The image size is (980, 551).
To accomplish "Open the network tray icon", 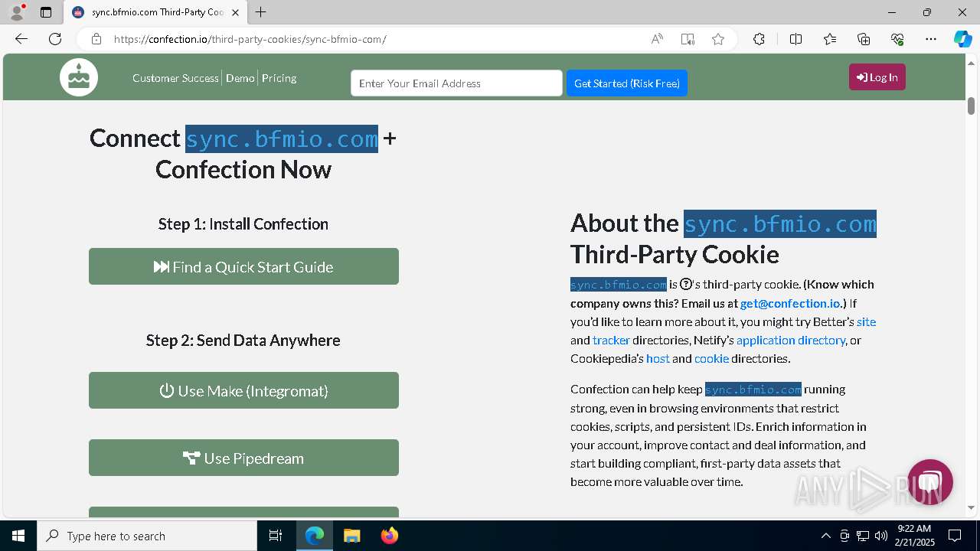I will pos(863,536).
